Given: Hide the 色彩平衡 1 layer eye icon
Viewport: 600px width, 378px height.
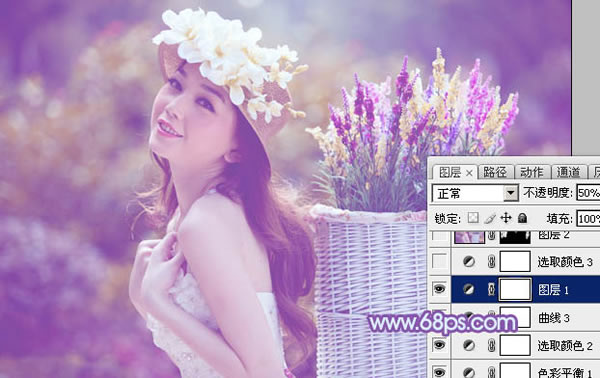Looking at the screenshot, I should pos(439,372).
